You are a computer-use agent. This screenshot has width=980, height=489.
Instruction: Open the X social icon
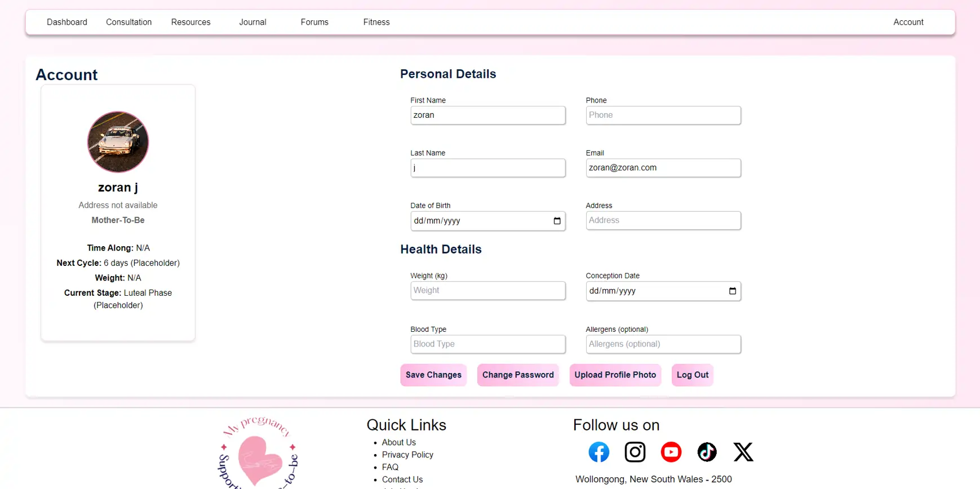pyautogui.click(x=743, y=452)
